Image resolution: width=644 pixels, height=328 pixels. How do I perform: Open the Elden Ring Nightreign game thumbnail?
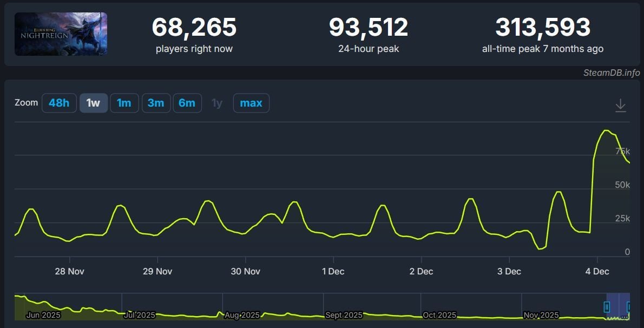click(61, 34)
